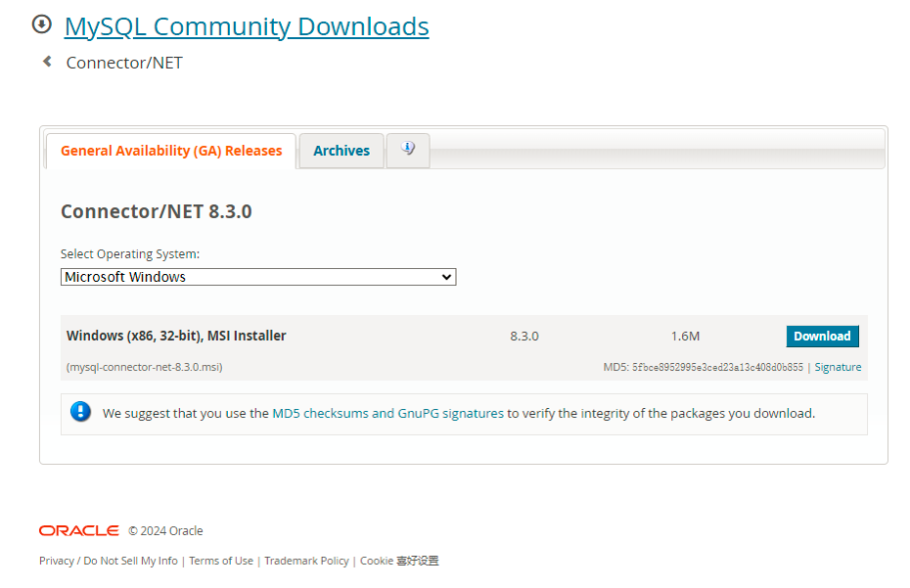Open the Terms of Use link
This screenshot has width=910, height=588.
(x=221, y=561)
